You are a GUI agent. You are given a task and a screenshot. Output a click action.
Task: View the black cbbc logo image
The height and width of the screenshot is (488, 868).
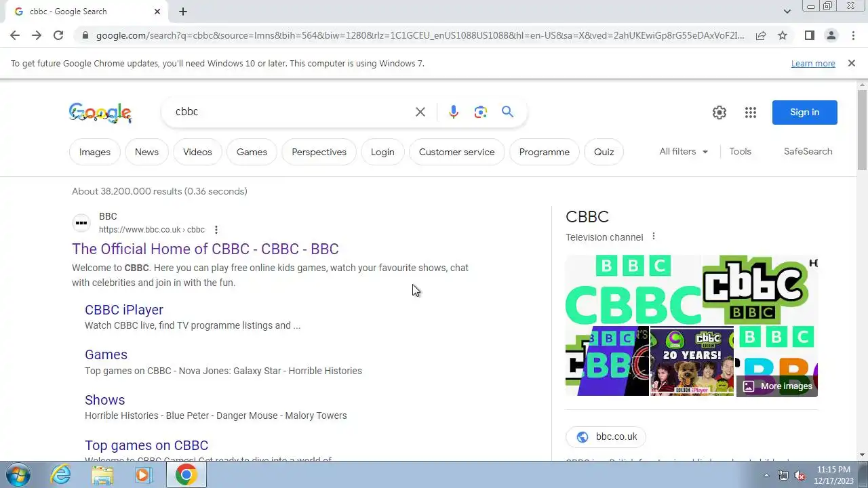(760, 289)
